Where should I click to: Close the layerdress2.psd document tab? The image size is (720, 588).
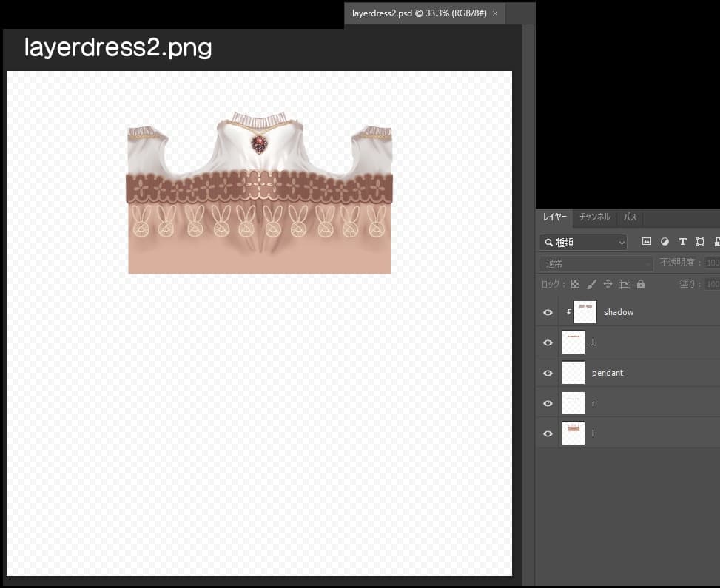click(494, 13)
